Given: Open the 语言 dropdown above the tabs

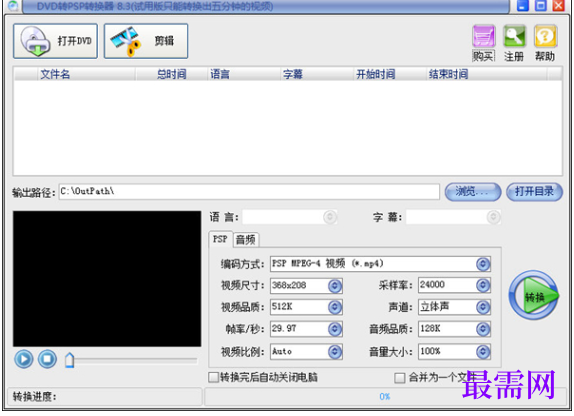Looking at the screenshot, I should click(330, 217).
